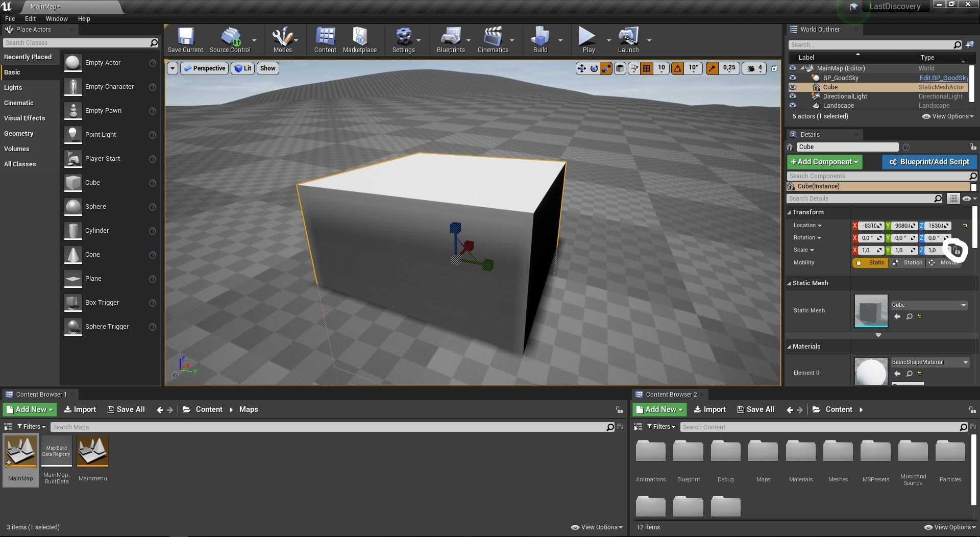Maximize or restore the viewport
The width and height of the screenshot is (980, 537).
(774, 68)
